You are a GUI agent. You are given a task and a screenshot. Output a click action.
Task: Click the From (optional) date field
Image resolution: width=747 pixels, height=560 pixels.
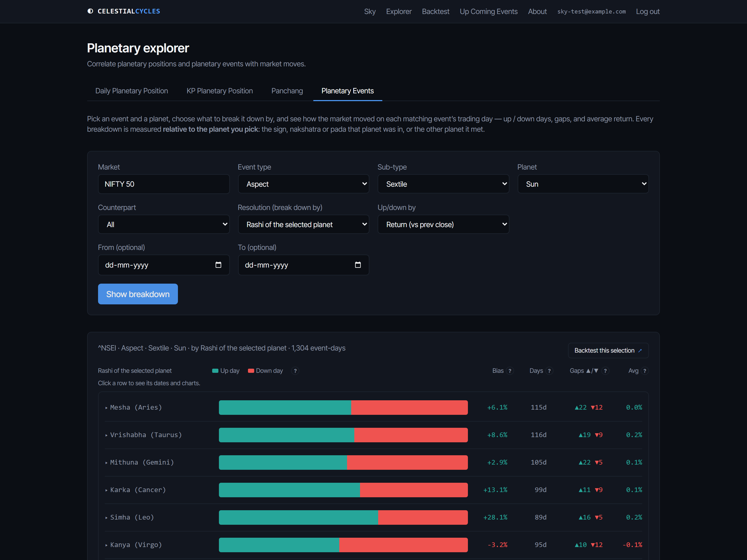tap(163, 265)
